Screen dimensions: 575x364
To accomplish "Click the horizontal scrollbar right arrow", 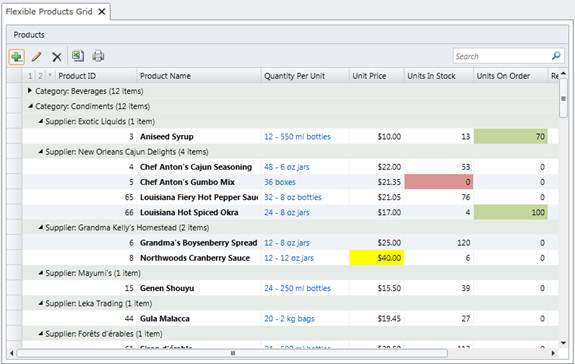I will click(x=553, y=353).
